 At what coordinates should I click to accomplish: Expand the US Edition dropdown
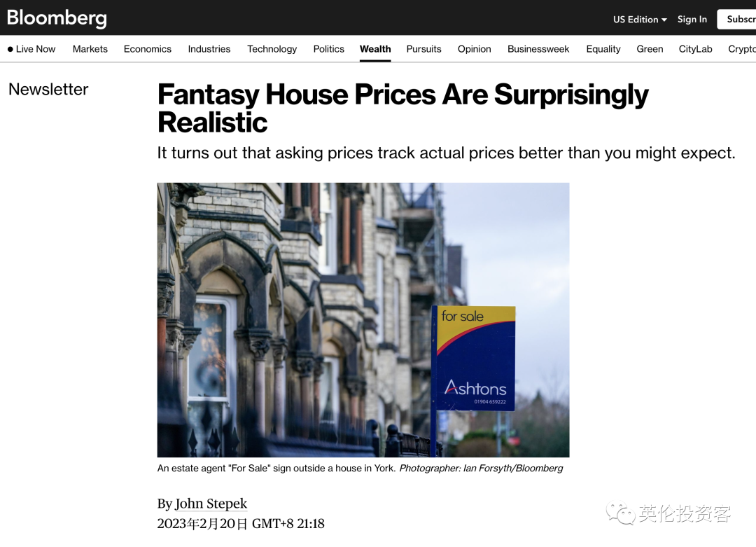640,20
